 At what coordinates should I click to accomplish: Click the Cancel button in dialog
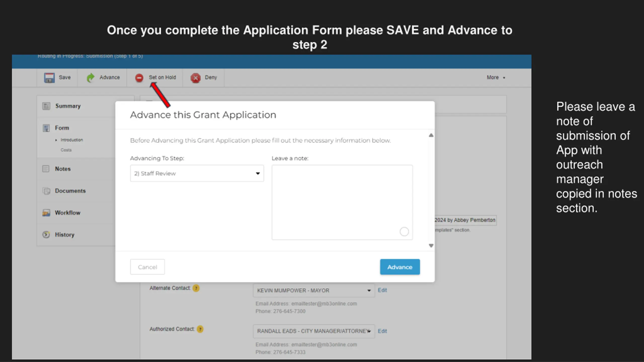[147, 267]
